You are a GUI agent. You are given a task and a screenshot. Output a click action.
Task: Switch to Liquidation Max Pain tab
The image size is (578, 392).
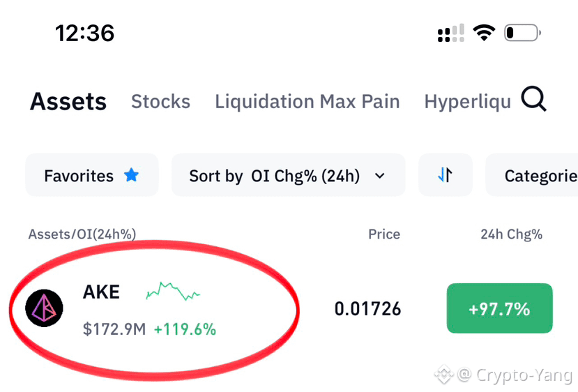tap(307, 101)
